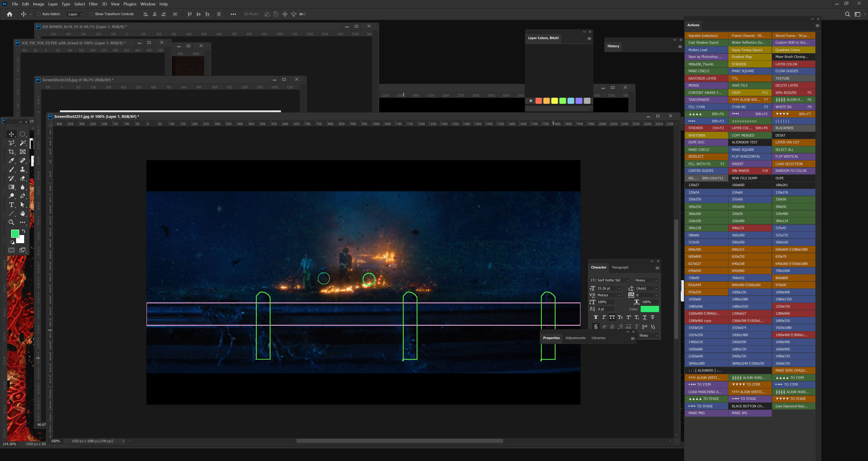This screenshot has width=868, height=461.
Task: Enable Show Transform Controls checkbox
Action: tap(92, 14)
